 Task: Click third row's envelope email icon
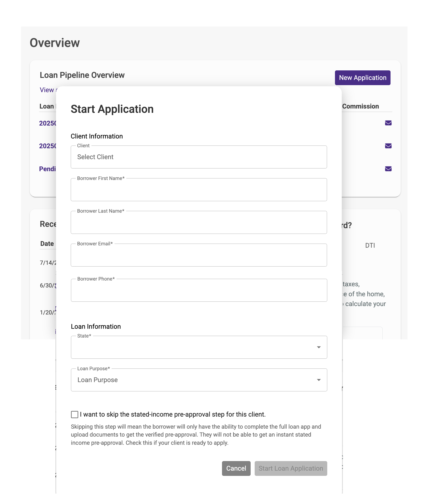pos(388,169)
